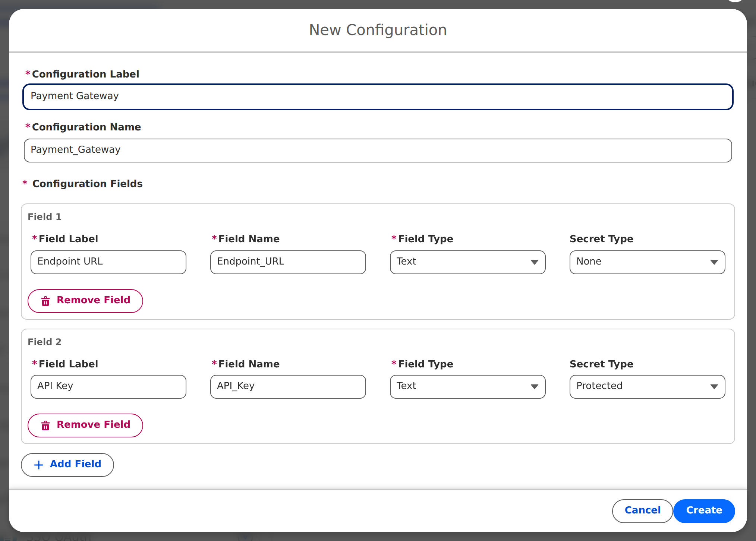Click the Configuration Name input field
This screenshot has width=756, height=541.
pyautogui.click(x=378, y=151)
